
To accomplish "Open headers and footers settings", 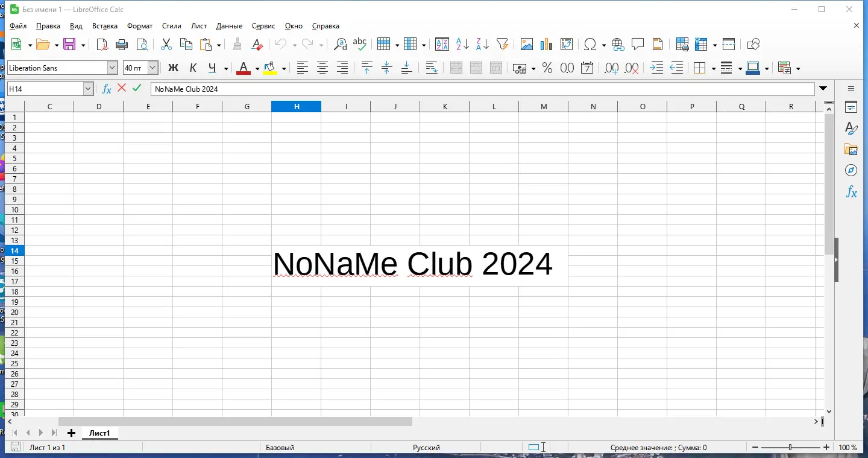I will [x=658, y=44].
